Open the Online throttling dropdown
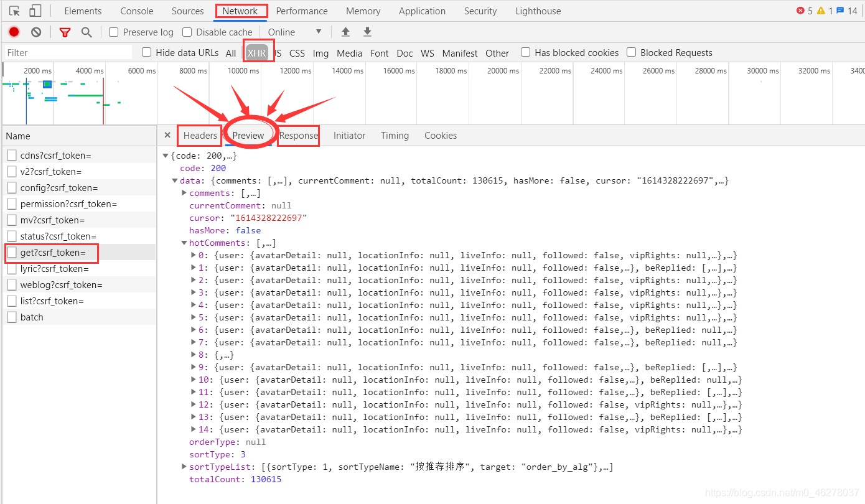The width and height of the screenshot is (865, 504). click(x=295, y=32)
